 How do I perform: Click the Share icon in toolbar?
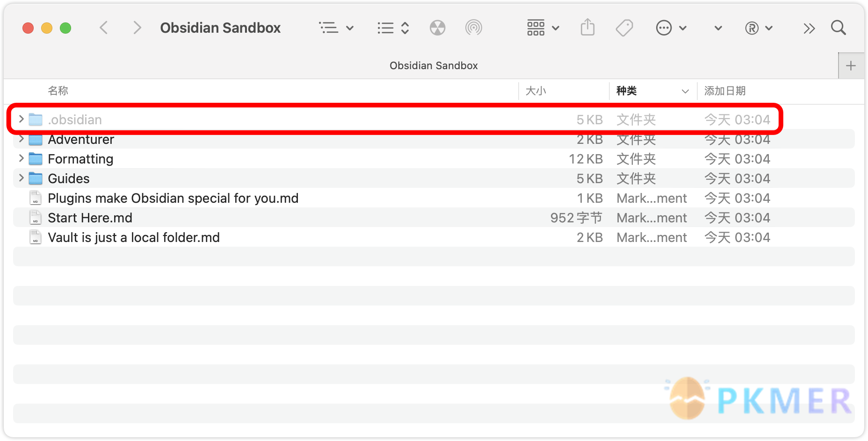pos(588,27)
